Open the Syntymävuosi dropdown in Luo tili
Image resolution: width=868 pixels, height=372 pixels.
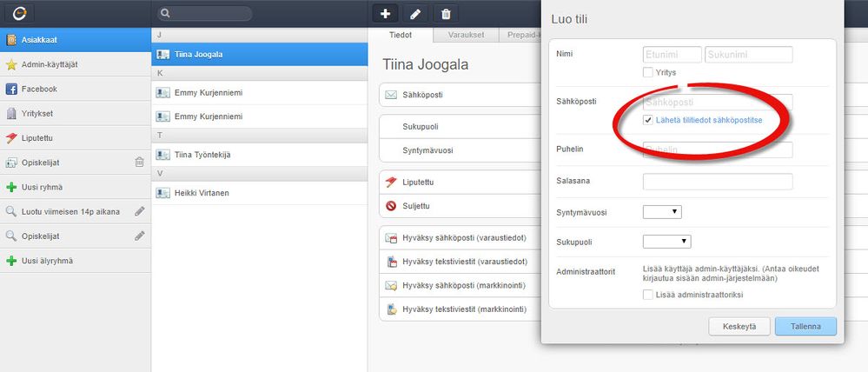click(662, 211)
